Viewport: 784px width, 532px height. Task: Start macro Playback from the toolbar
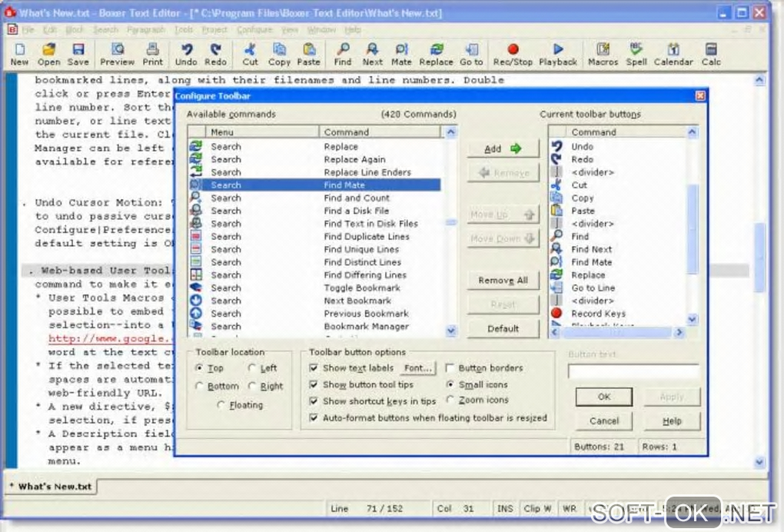click(x=557, y=53)
